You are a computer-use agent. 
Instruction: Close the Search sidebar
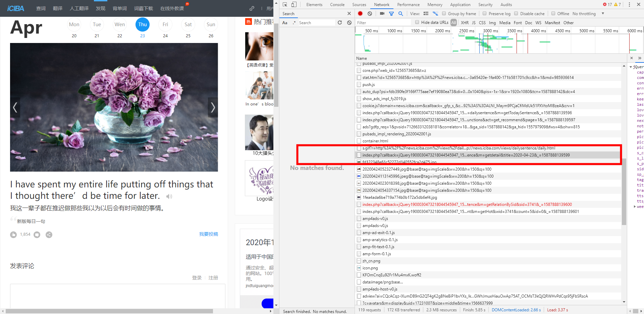pyautogui.click(x=349, y=13)
